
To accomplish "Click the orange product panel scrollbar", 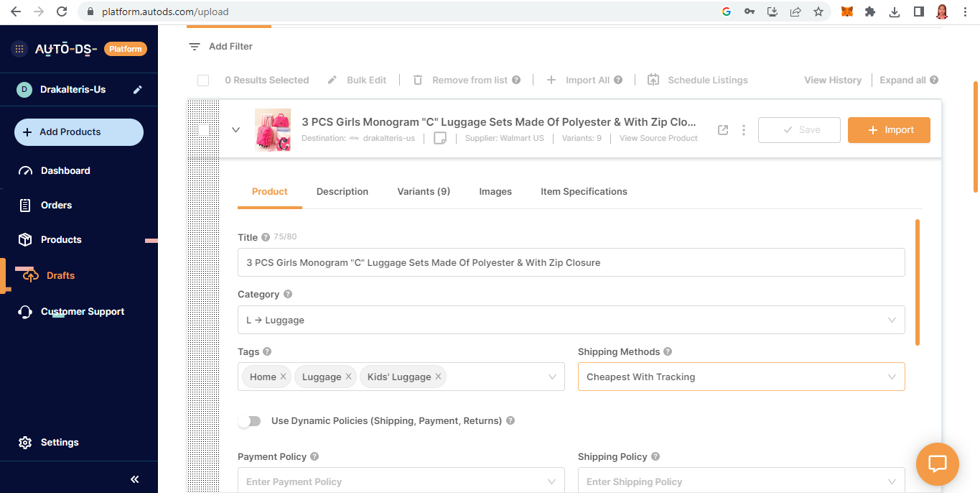I will click(x=918, y=282).
